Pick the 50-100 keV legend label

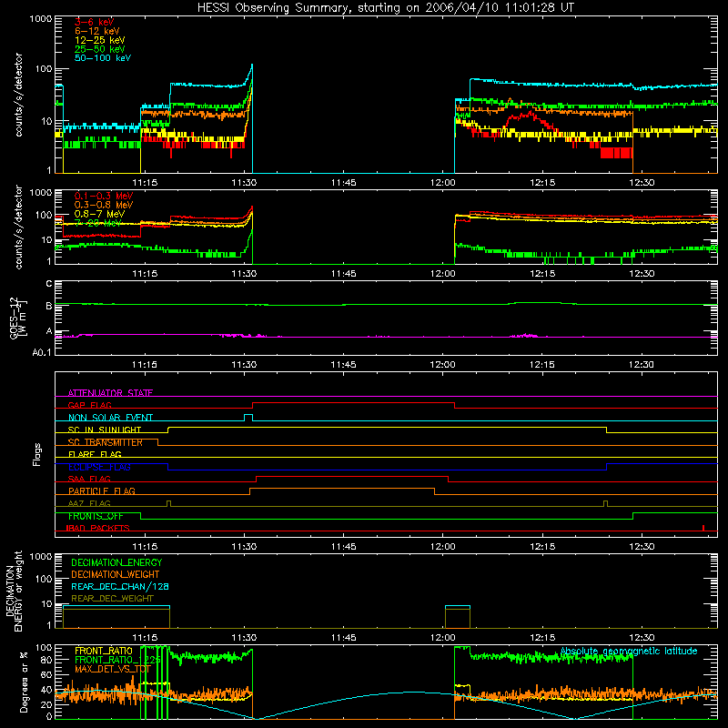click(x=103, y=58)
